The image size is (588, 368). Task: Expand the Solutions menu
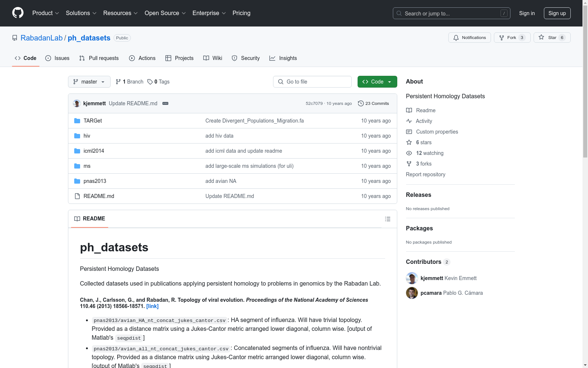[x=81, y=13]
